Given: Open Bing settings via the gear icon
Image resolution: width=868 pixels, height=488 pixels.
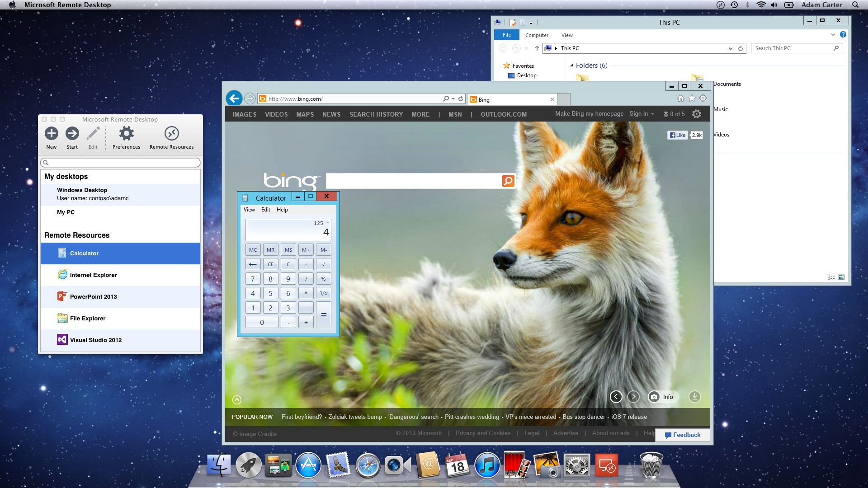Looking at the screenshot, I should click(696, 114).
